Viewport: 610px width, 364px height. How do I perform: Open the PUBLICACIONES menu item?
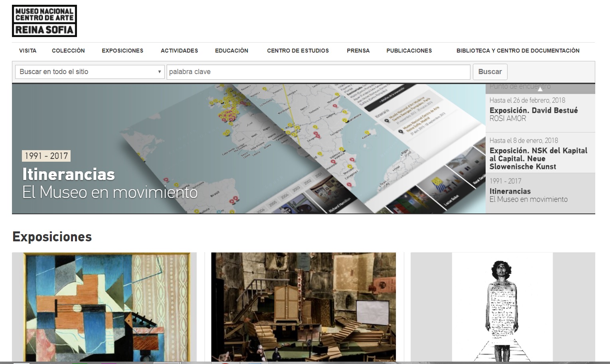coord(409,51)
